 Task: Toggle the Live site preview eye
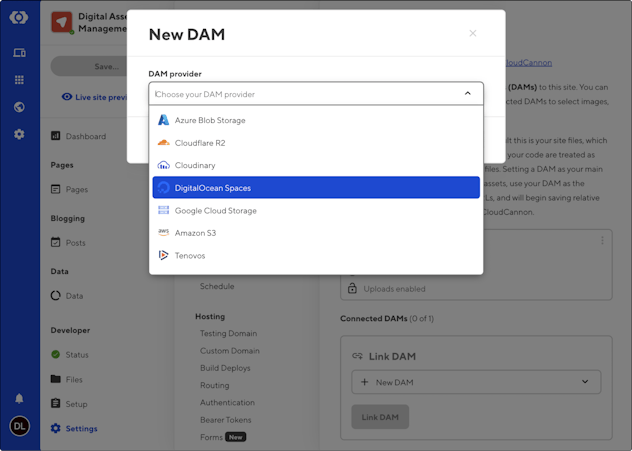coord(67,97)
